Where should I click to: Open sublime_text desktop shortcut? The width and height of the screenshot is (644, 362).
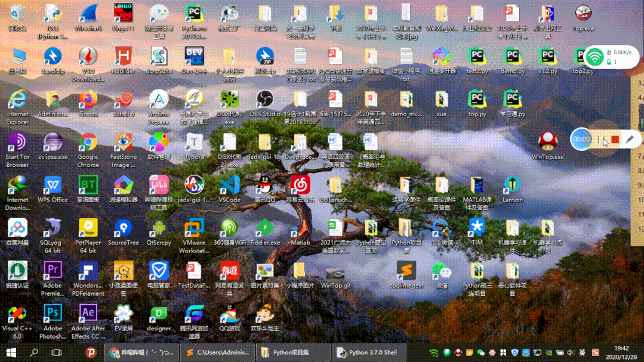[406, 275]
